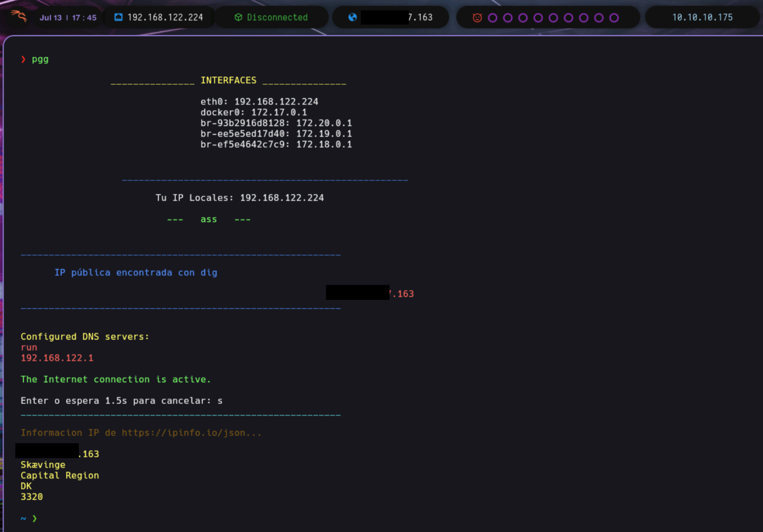Switch to the second workspace circle
This screenshot has height=532, width=763.
click(x=508, y=18)
